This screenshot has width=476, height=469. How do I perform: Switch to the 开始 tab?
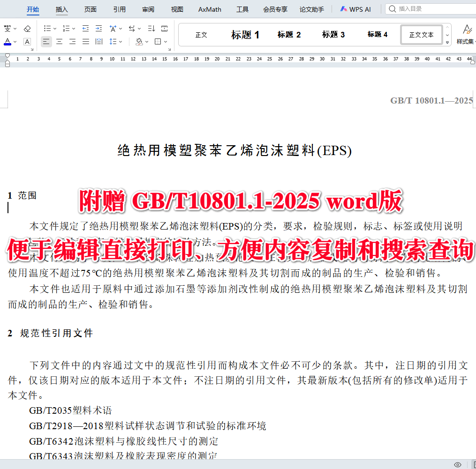coord(33,9)
